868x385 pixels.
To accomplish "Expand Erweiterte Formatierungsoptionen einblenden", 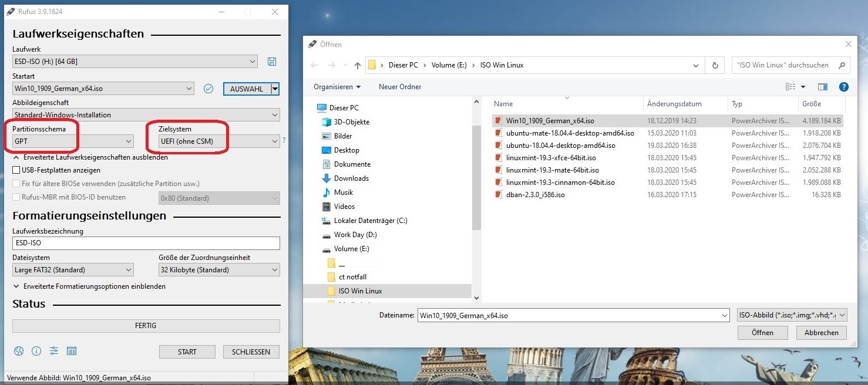I will 89,286.
